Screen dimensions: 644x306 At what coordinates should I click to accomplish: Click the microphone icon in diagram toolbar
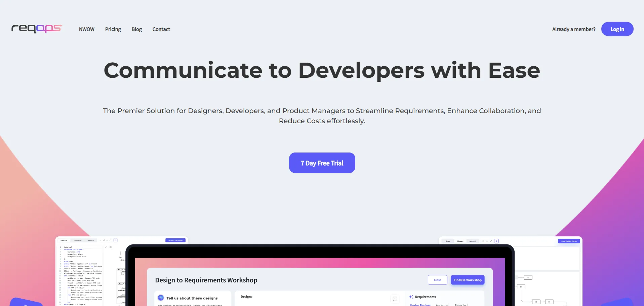496,241
